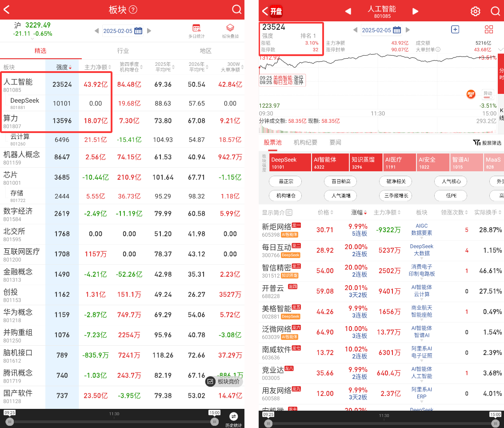The width and height of the screenshot is (504, 428).
Task: Switch to the 机构纪要 tab
Action: pos(305,142)
